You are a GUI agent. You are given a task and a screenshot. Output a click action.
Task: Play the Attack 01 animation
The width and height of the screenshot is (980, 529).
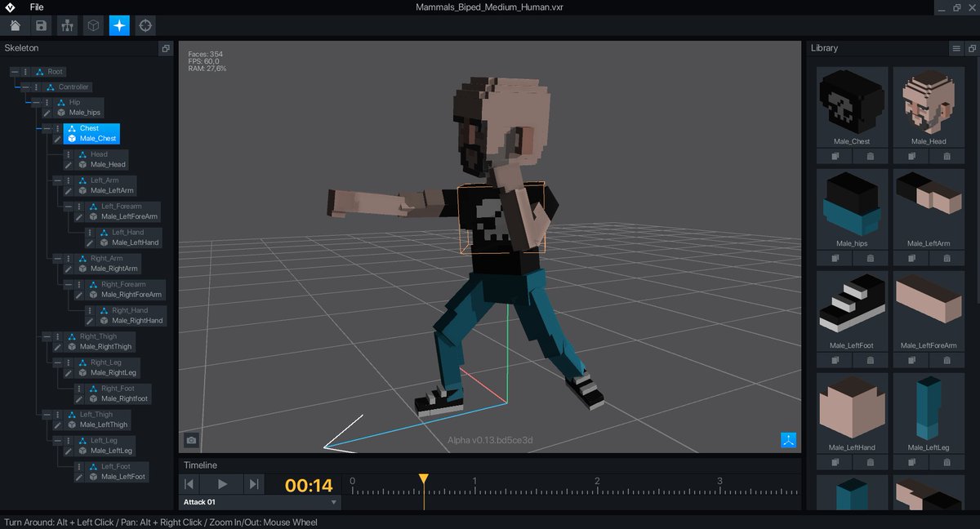222,484
